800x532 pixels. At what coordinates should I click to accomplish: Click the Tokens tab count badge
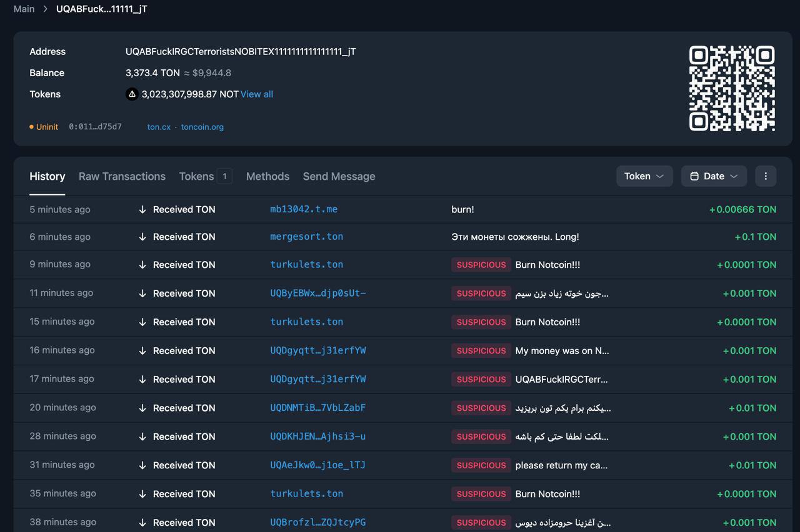[224, 176]
